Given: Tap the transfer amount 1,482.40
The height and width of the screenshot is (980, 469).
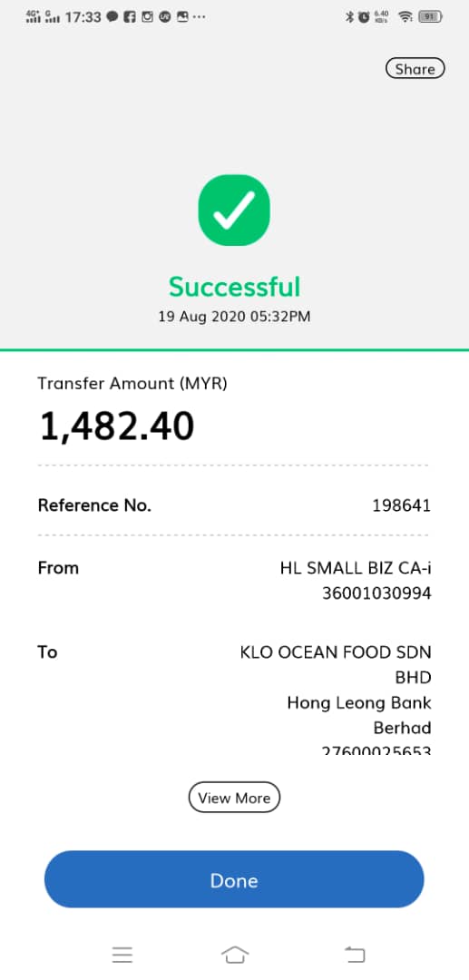Looking at the screenshot, I should pyautogui.click(x=117, y=426).
